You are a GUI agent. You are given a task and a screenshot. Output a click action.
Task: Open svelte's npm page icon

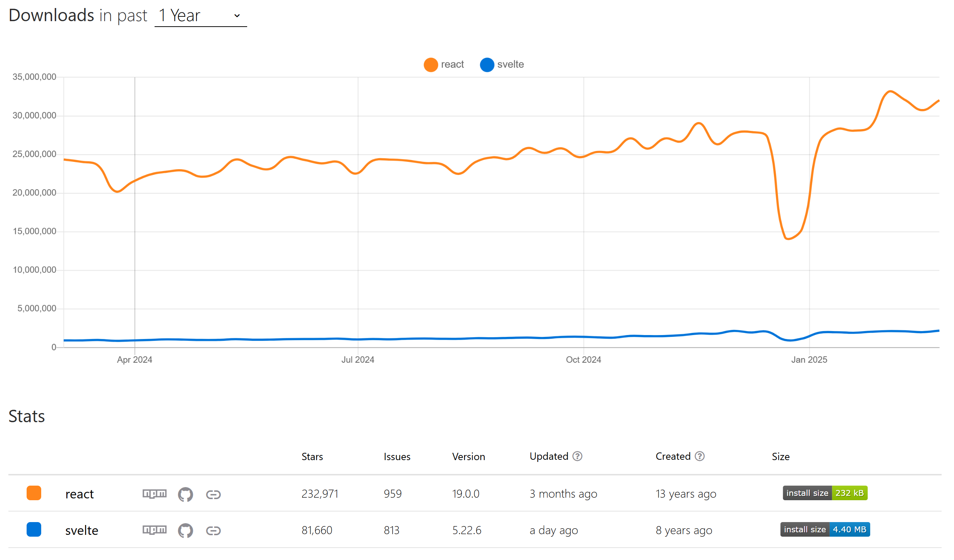[155, 530]
